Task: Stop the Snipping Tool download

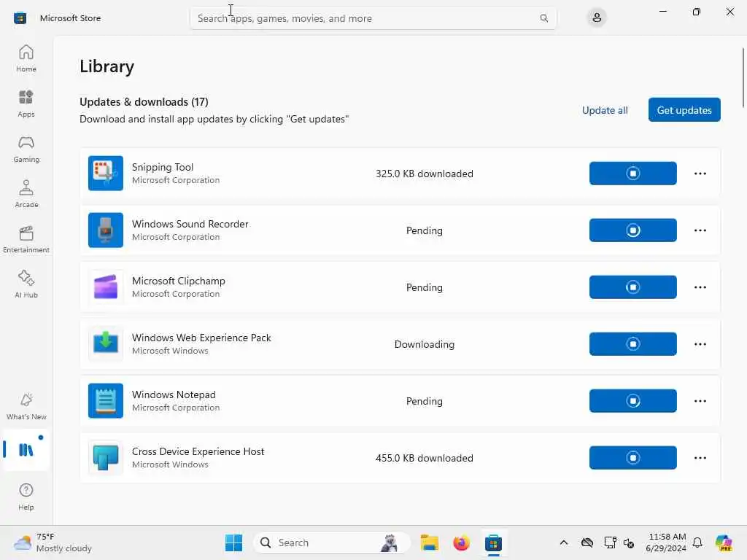Action: coord(632,174)
